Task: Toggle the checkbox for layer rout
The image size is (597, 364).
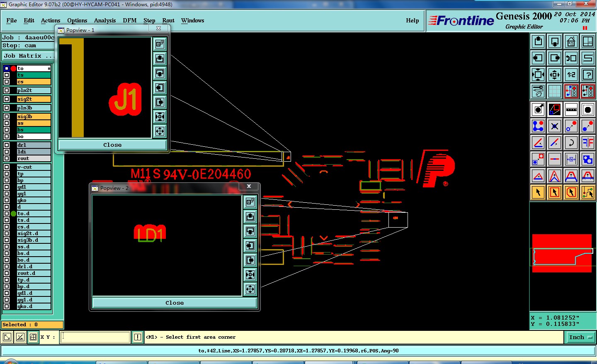Action: point(7,158)
